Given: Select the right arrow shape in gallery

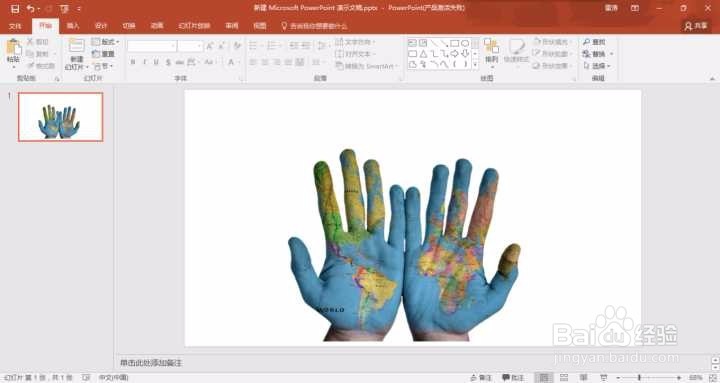Looking at the screenshot, I should (x=454, y=54).
